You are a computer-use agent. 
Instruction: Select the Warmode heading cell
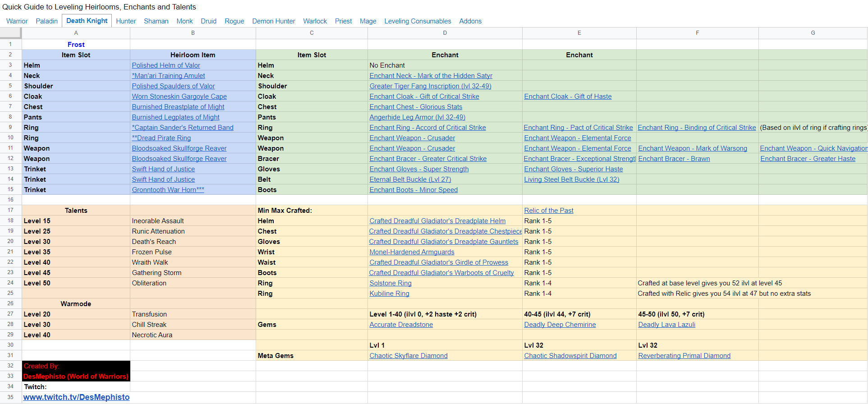point(76,304)
